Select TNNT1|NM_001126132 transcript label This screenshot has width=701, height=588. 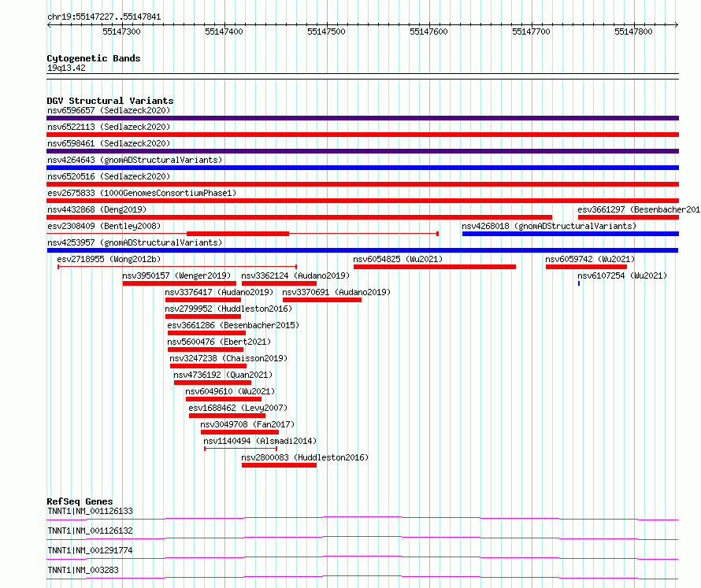pos(90,531)
